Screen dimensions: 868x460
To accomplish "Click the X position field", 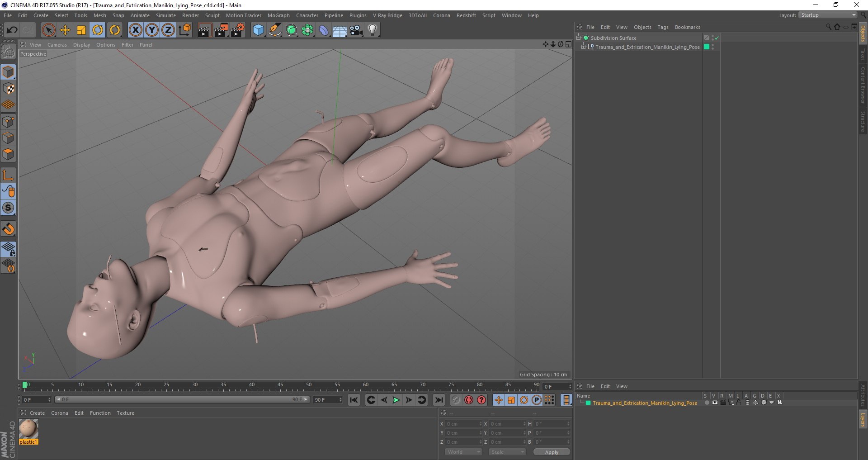I will click(463, 424).
